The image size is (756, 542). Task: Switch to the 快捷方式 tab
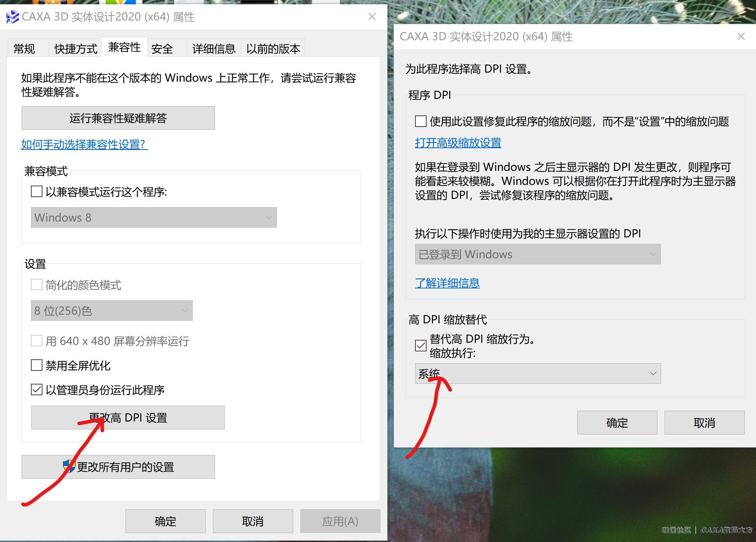pos(76,49)
